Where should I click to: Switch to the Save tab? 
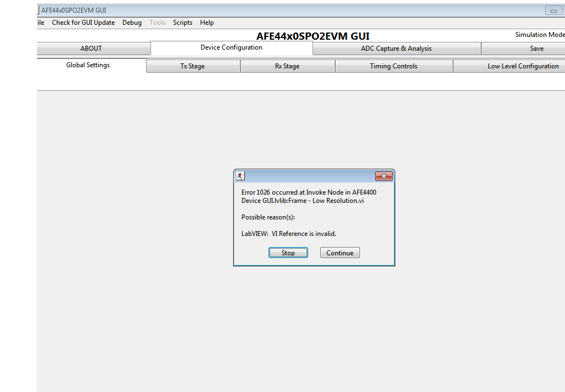523,49
